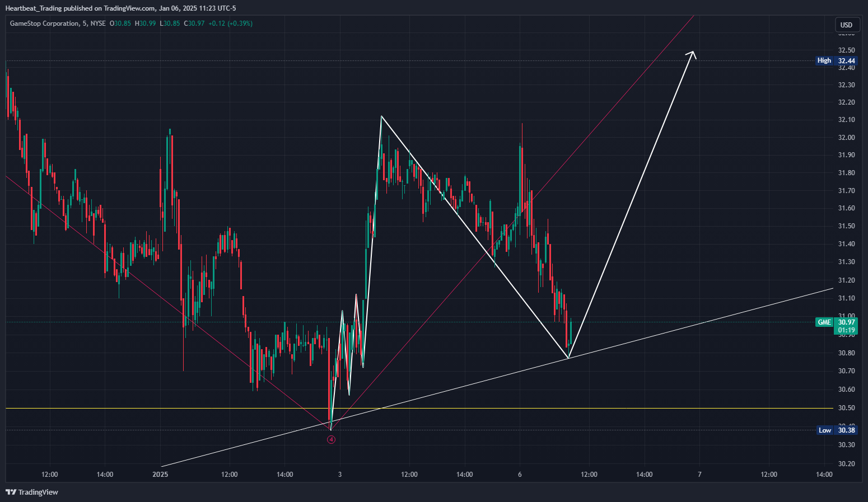
Task: Click the 31.50 price scale label
Action: coord(846,226)
